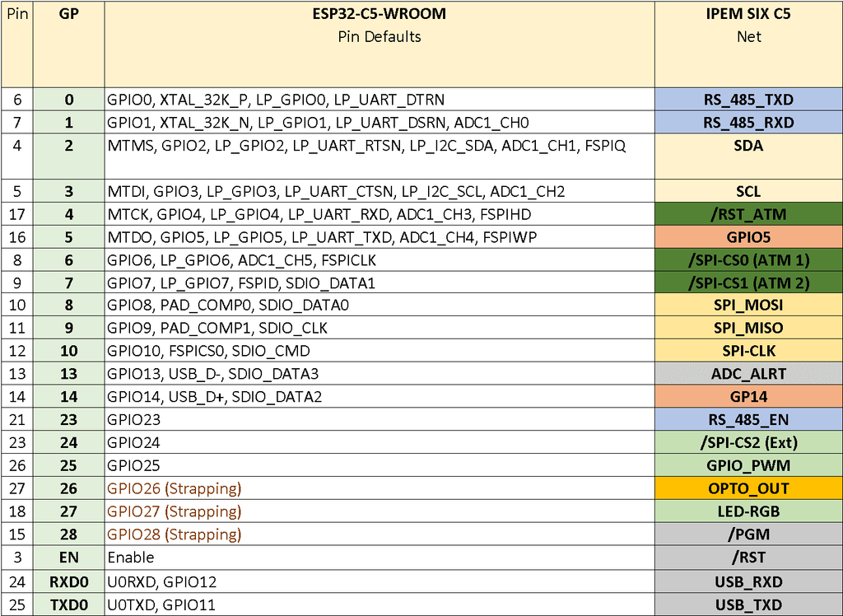Screen dimensions: 843x616
Task: Select the U0TXD, GPIO11 cell
Action: (380, 604)
